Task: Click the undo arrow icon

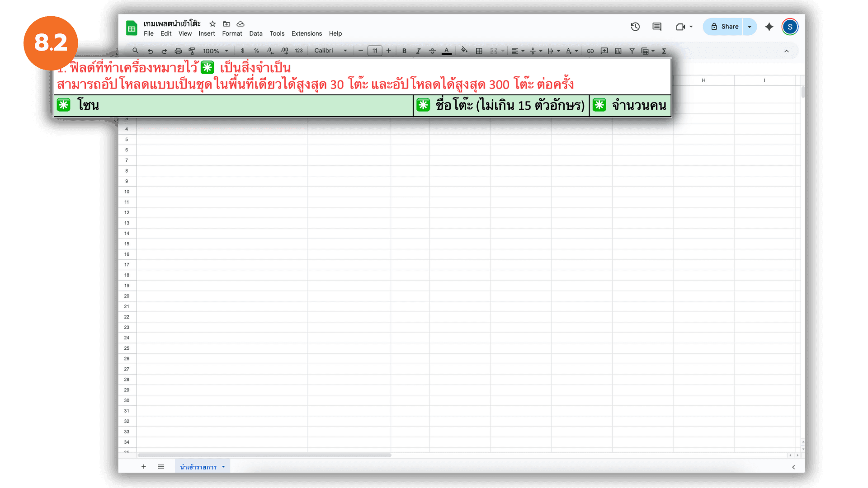Action: [x=150, y=51]
